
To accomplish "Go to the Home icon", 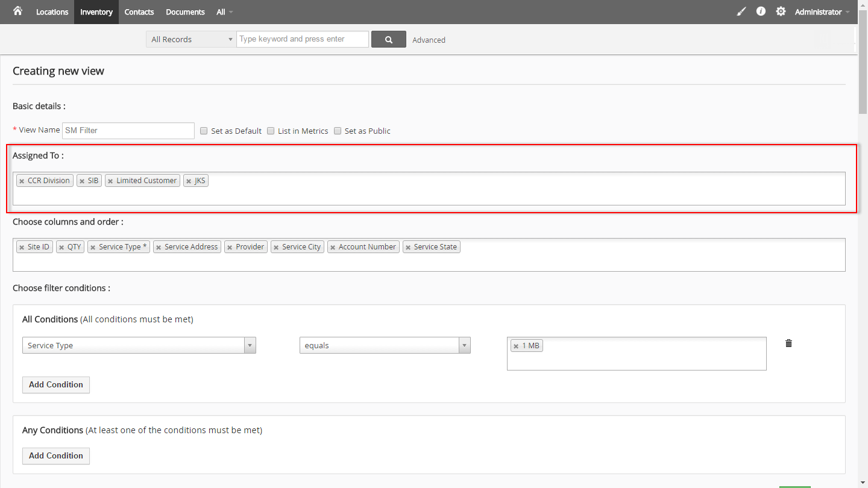I will [x=17, y=11].
